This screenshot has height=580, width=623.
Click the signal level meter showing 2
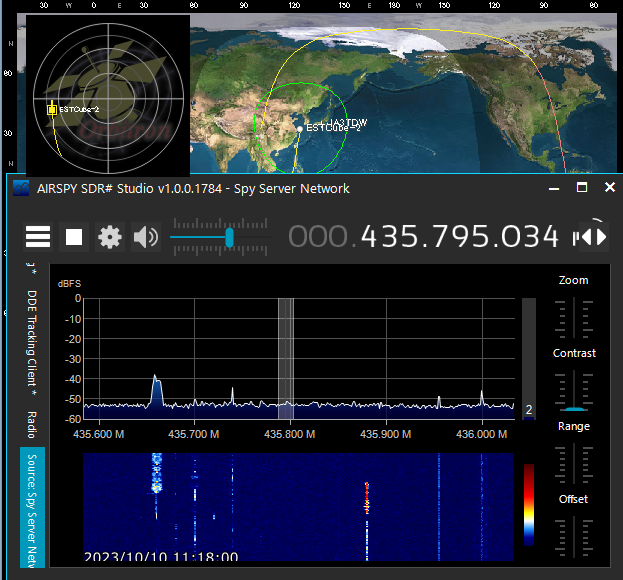tap(528, 359)
